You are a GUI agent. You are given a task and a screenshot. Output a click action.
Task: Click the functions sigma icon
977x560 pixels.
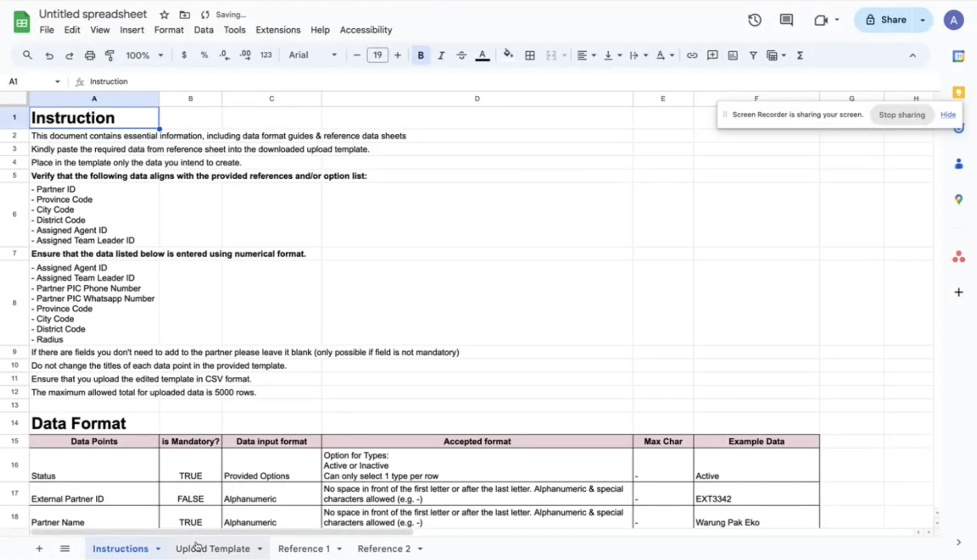[x=800, y=55]
